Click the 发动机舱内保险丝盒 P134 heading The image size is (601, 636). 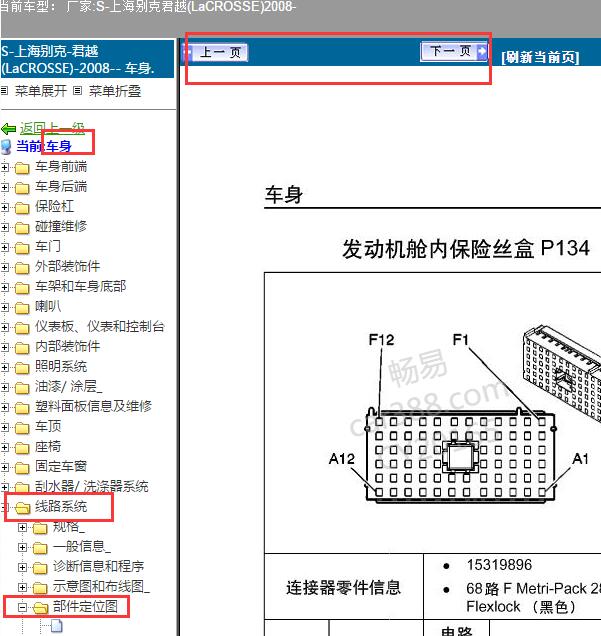(466, 249)
